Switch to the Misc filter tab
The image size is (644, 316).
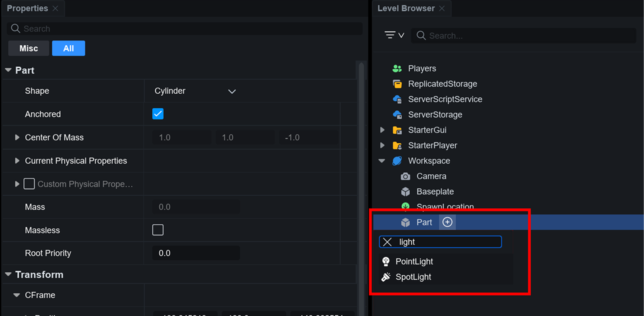29,48
